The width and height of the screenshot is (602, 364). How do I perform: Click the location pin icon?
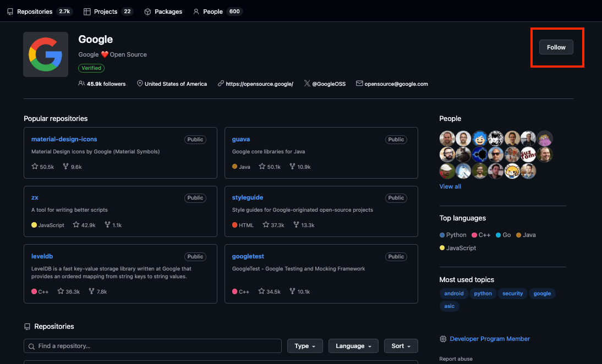click(140, 83)
